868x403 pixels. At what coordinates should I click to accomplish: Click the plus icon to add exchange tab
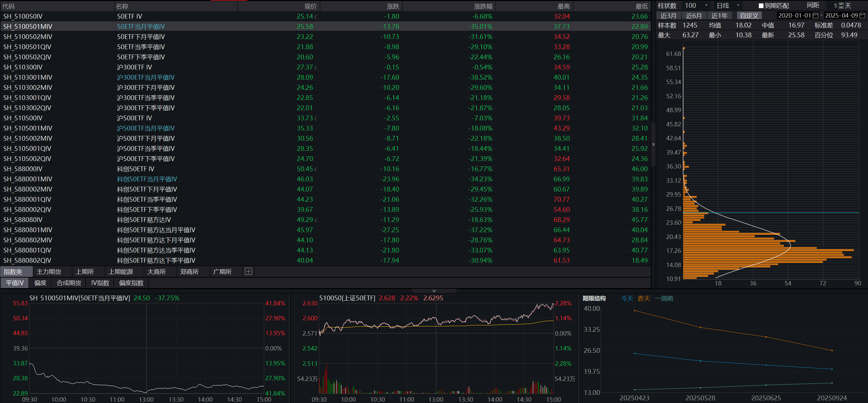point(248,271)
